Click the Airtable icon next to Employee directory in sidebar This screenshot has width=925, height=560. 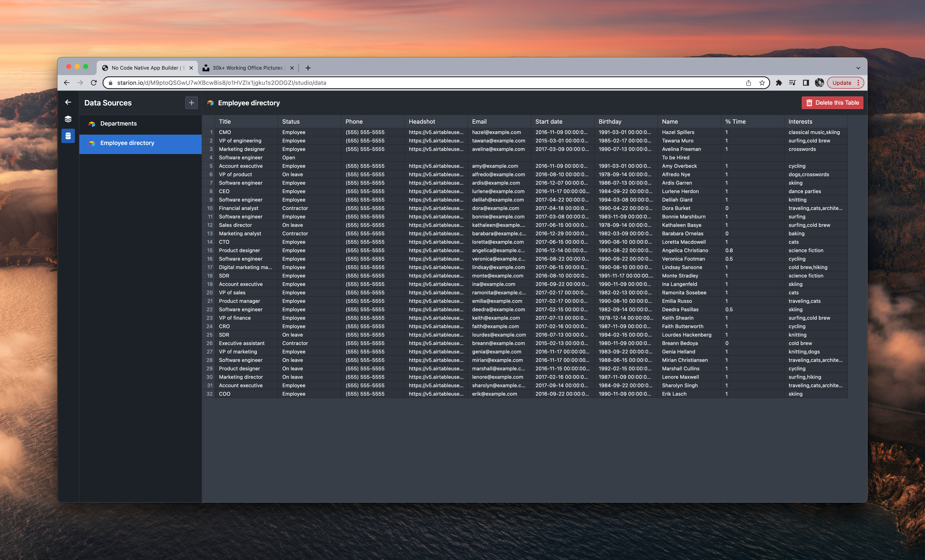click(92, 143)
